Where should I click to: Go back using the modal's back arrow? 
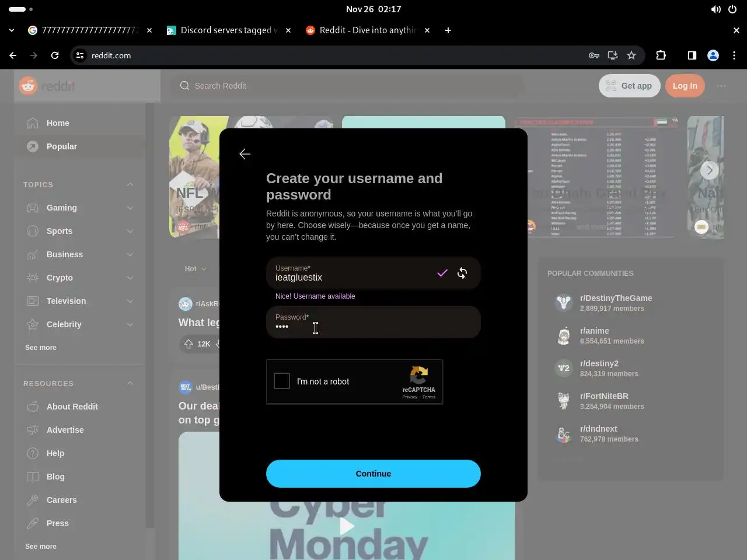click(x=245, y=154)
